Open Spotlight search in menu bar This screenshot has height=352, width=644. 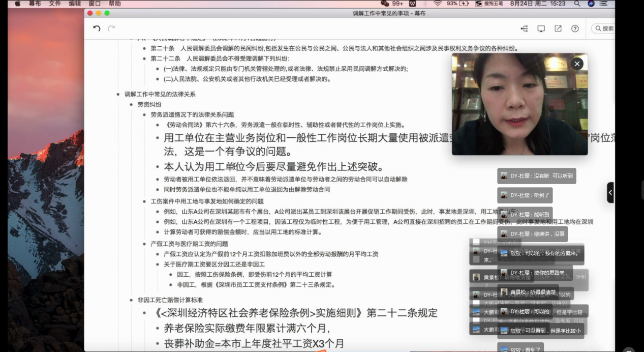click(577, 4)
